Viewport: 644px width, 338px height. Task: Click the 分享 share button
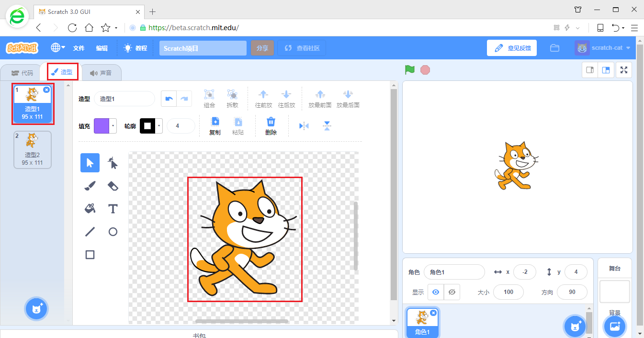point(262,48)
